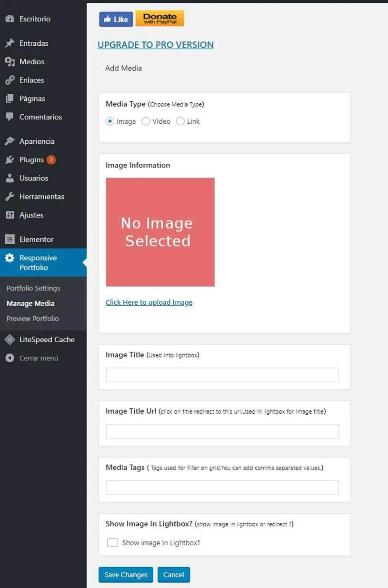Click the Elementor sidebar icon
This screenshot has width=388, height=588.
tap(9, 239)
